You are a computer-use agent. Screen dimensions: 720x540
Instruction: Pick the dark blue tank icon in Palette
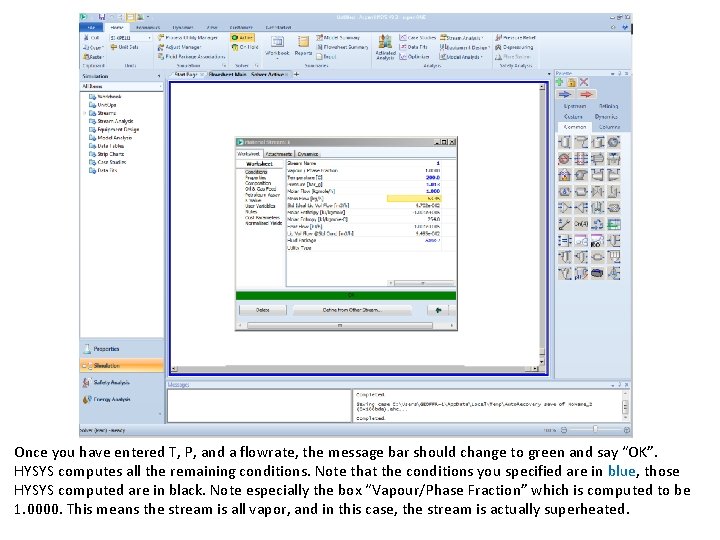click(x=597, y=273)
